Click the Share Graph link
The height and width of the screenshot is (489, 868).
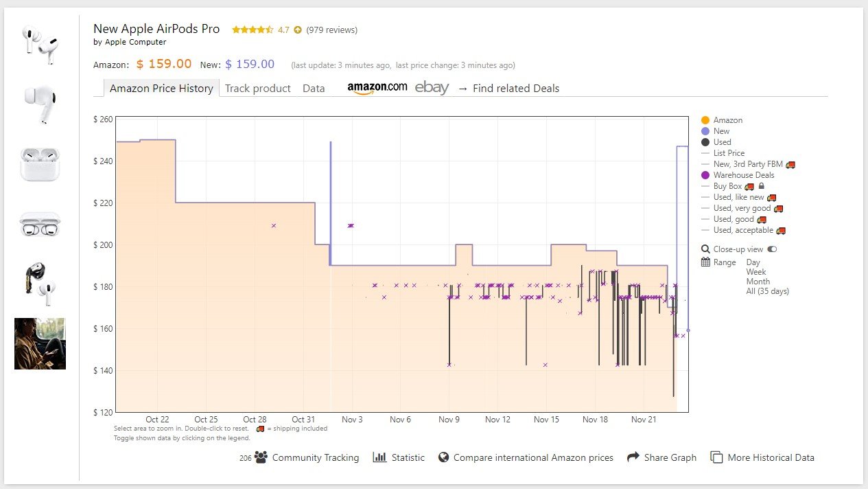(x=670, y=457)
